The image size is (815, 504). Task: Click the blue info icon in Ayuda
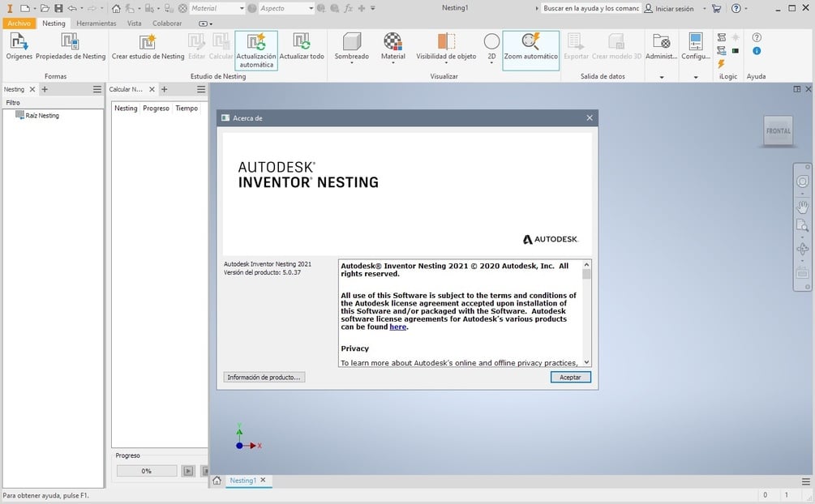757,51
